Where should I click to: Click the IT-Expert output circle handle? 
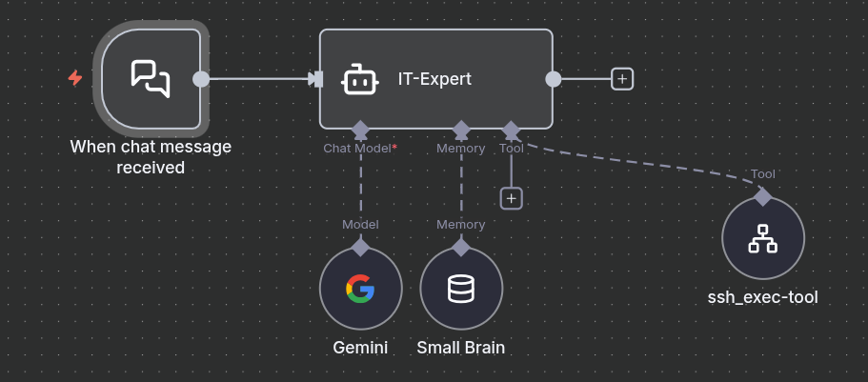553,79
